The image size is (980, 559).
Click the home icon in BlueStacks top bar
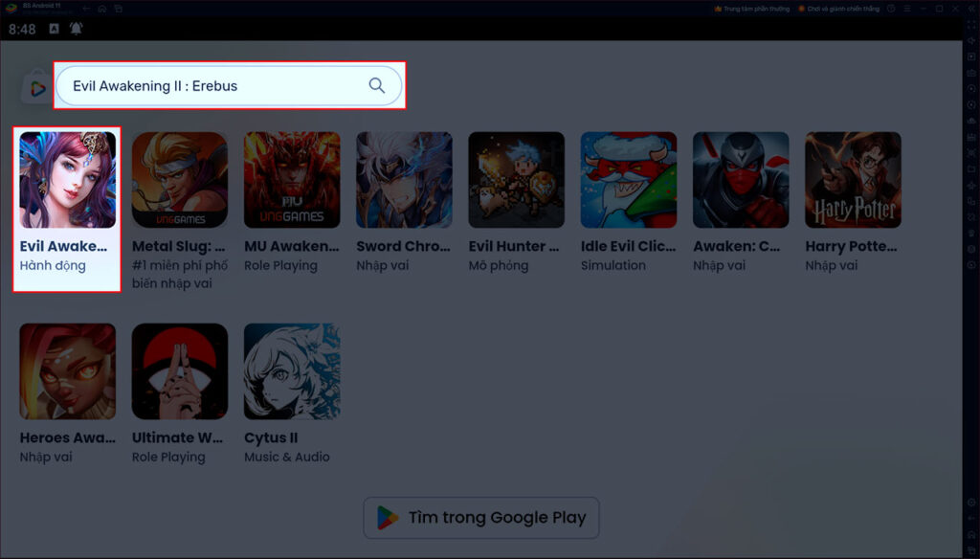coord(101,8)
